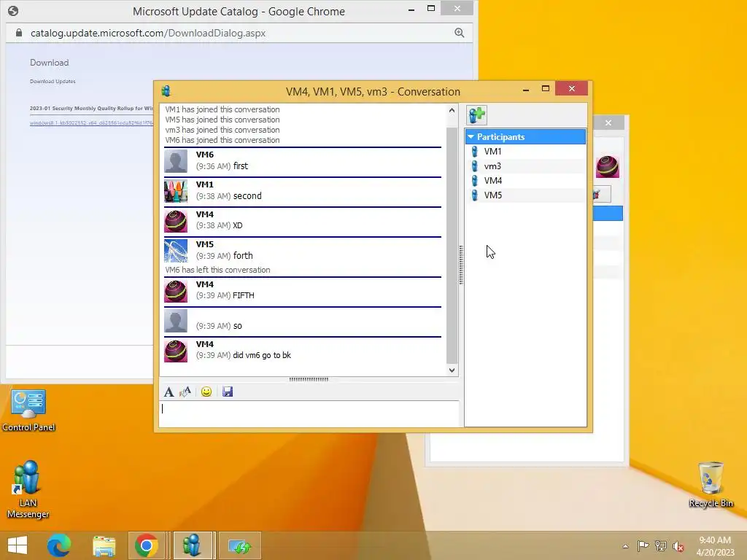Image resolution: width=747 pixels, height=560 pixels.
Task: Open File Explorer from the taskbar
Action: (104, 545)
